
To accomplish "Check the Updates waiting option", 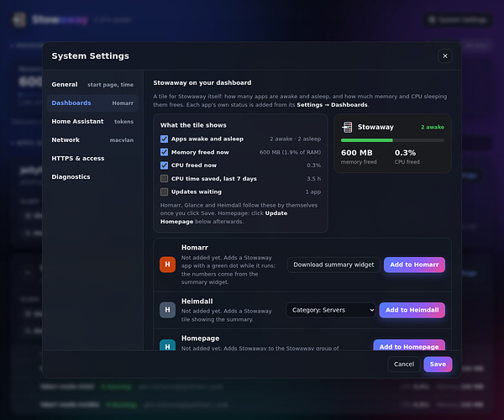I will [x=164, y=192].
